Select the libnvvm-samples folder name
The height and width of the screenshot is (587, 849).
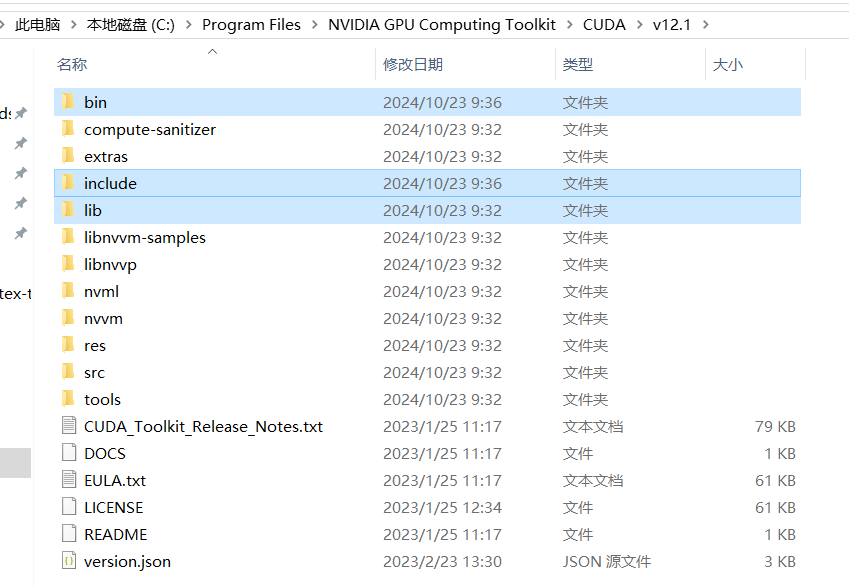[145, 238]
